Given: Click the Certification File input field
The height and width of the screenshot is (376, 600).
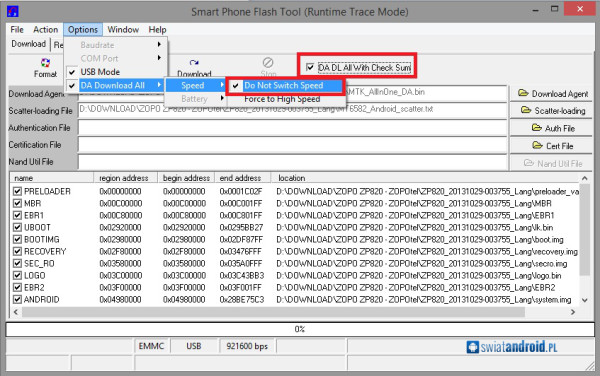Looking at the screenshot, I should click(x=292, y=145).
